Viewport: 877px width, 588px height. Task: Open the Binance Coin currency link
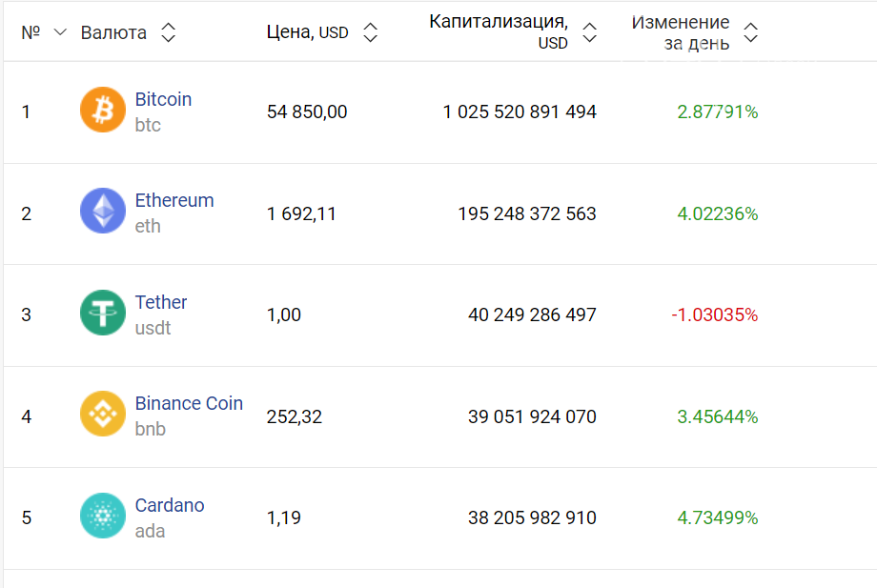189,403
